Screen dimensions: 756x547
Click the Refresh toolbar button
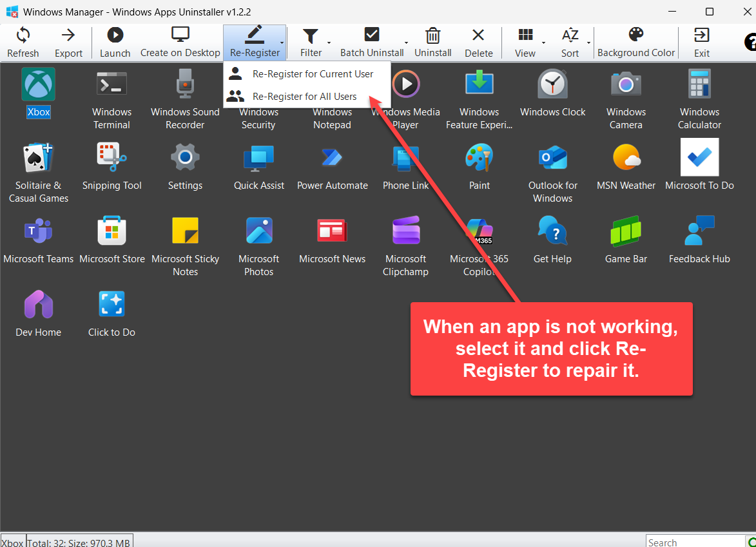point(23,43)
